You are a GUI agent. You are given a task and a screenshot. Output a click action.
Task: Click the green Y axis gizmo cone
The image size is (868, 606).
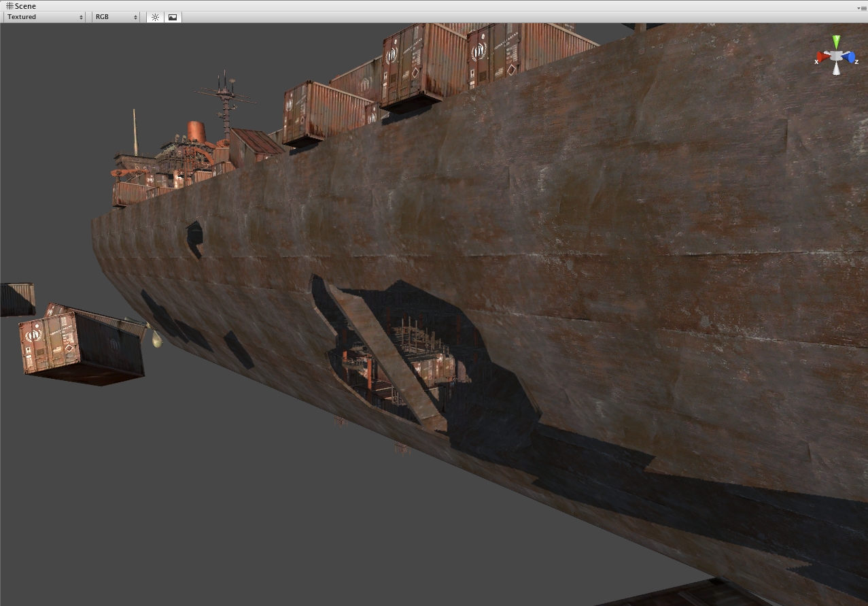click(836, 41)
